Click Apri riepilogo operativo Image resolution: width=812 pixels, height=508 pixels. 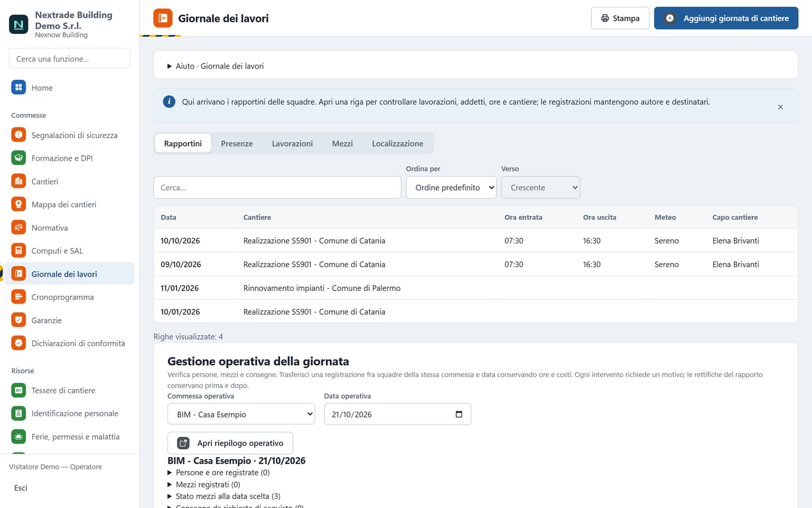(x=230, y=443)
